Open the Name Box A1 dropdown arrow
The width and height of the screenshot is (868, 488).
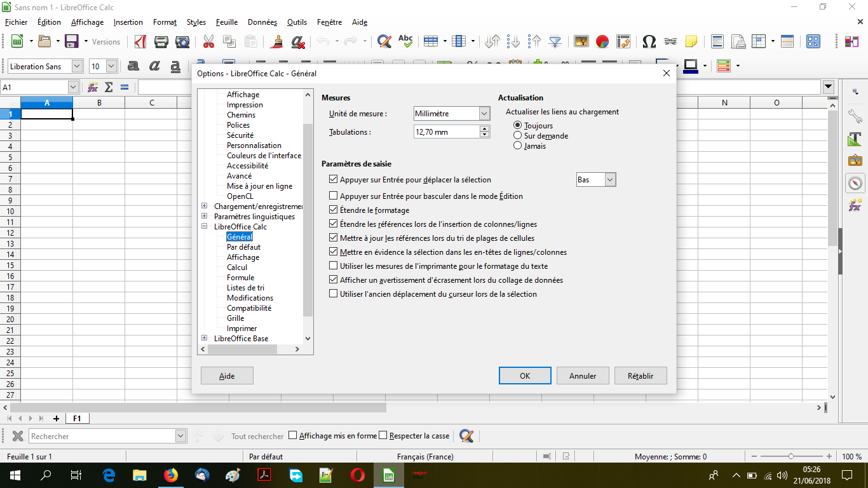tap(73, 87)
